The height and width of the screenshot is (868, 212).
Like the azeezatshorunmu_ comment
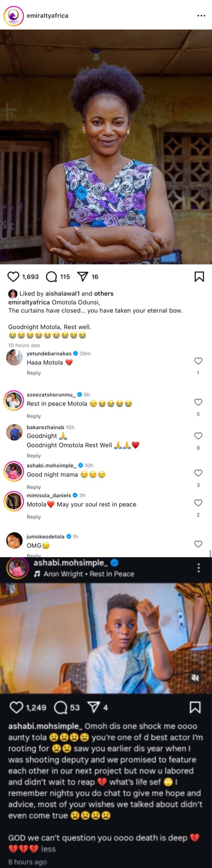click(198, 402)
